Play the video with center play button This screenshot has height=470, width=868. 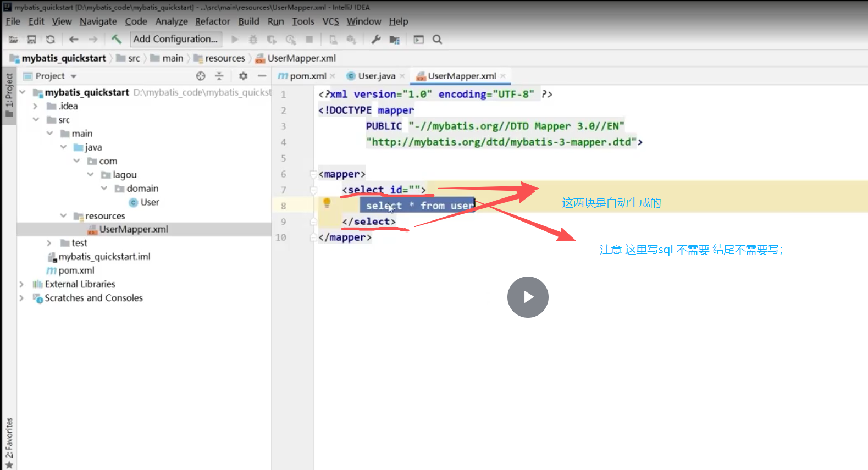click(x=528, y=297)
